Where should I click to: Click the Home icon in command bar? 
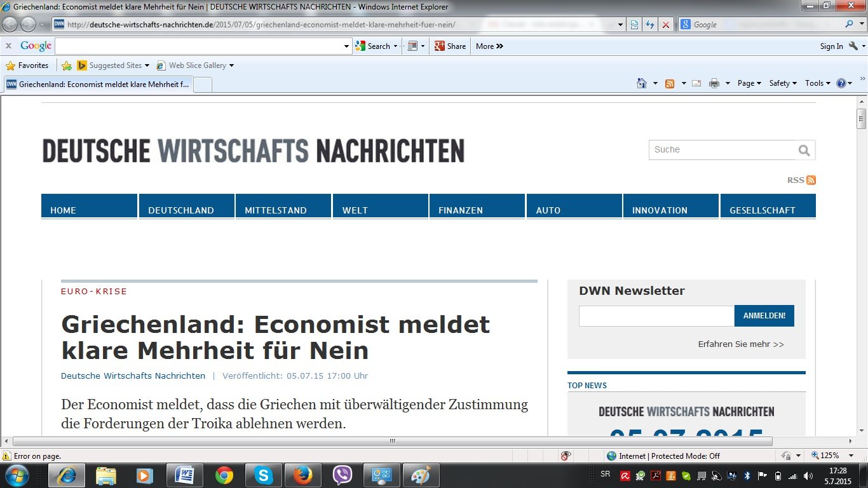click(x=642, y=83)
